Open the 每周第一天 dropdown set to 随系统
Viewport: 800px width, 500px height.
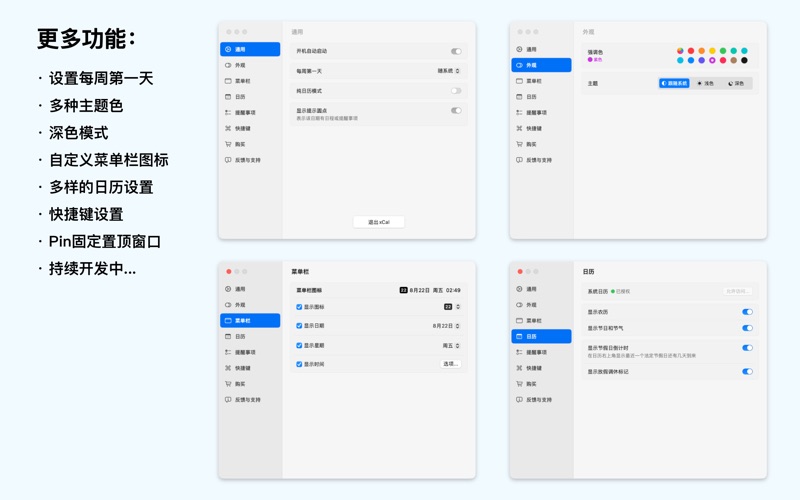tap(449, 71)
